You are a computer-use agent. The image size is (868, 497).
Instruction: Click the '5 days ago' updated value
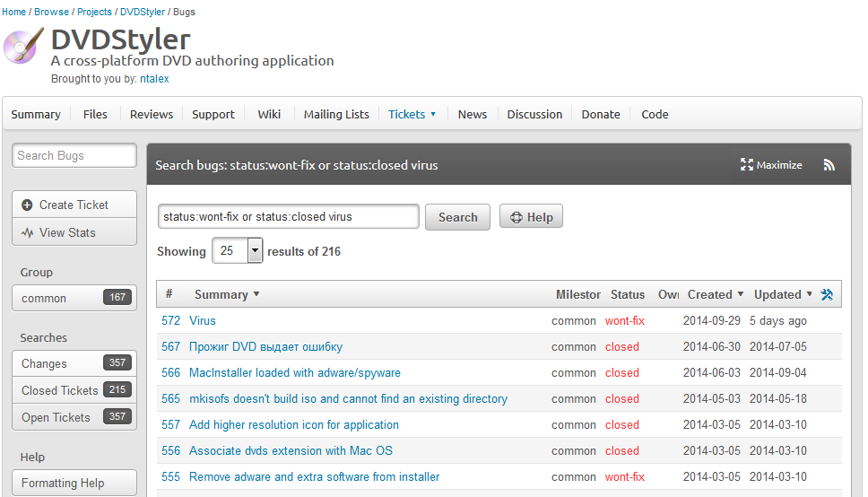777,320
